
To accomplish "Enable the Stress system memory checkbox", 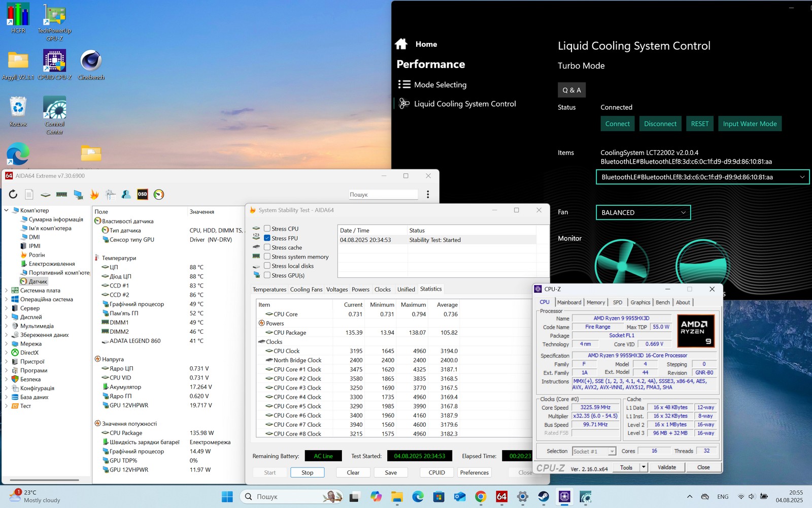I will [x=267, y=257].
